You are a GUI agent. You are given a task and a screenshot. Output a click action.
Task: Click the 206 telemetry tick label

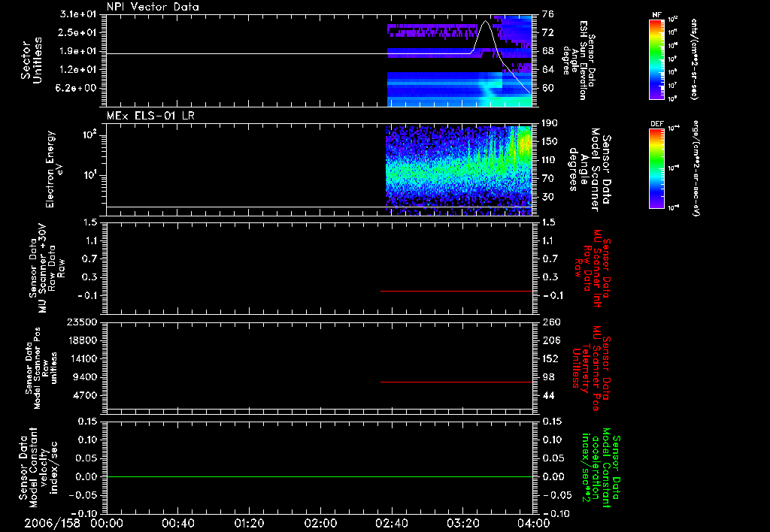pyautogui.click(x=550, y=340)
